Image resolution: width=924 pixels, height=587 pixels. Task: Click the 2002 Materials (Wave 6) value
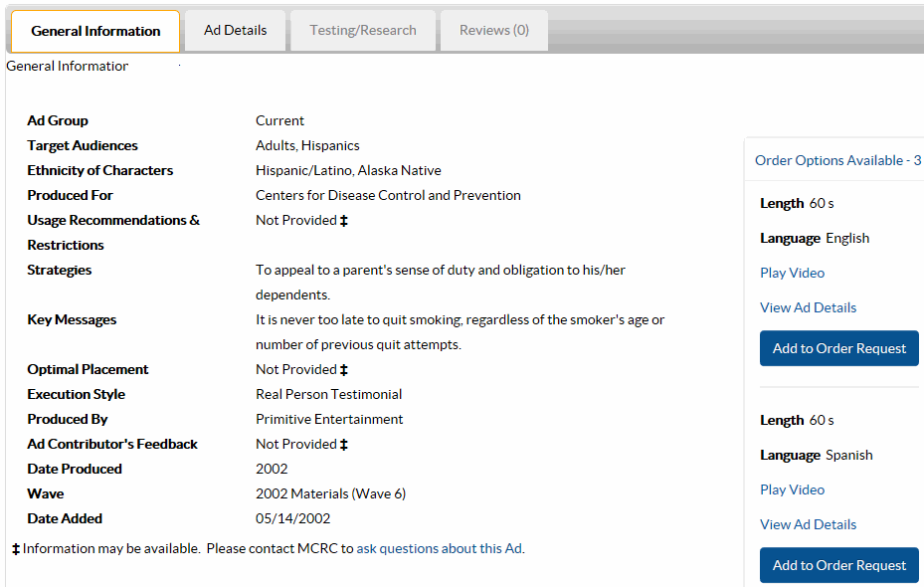330,493
